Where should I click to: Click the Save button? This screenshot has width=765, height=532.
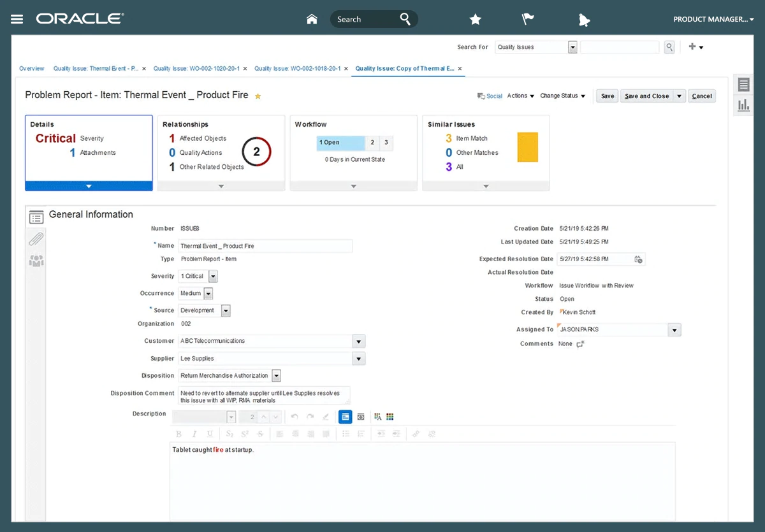click(608, 96)
